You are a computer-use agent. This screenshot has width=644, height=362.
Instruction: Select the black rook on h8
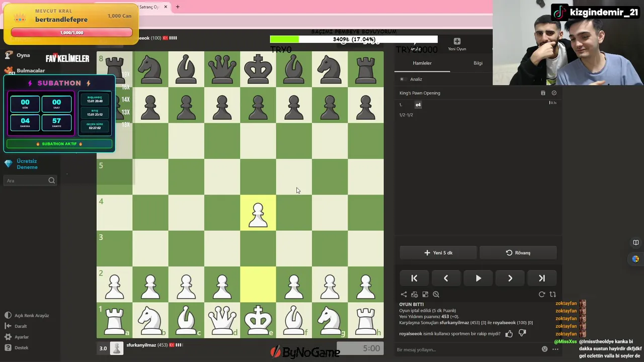(366, 69)
